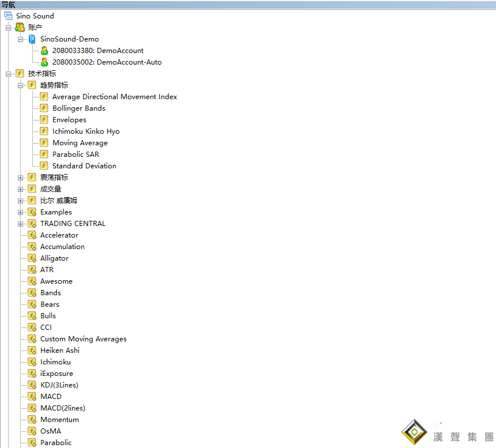Expand the 比尔 威廉姆 node
Screen dimensions: 496x448
click(20, 201)
